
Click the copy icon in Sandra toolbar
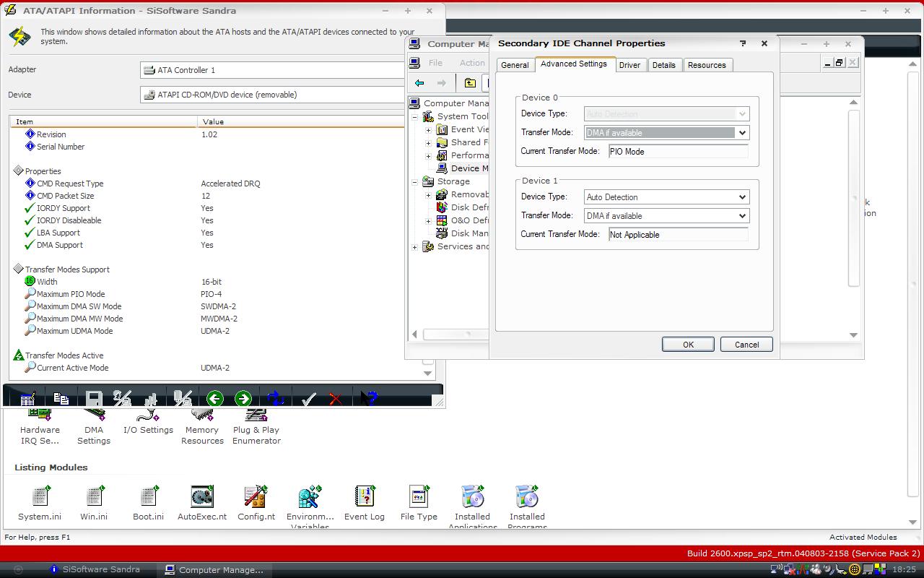[61, 399]
